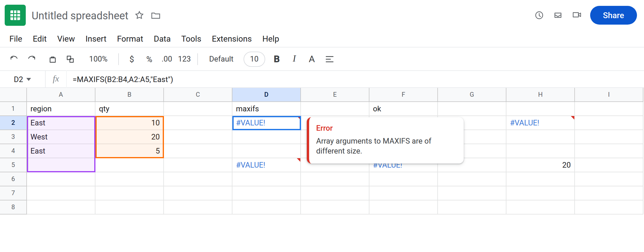644x252 pixels.
Task: Apply currency format with $ icon
Action: 132,59
